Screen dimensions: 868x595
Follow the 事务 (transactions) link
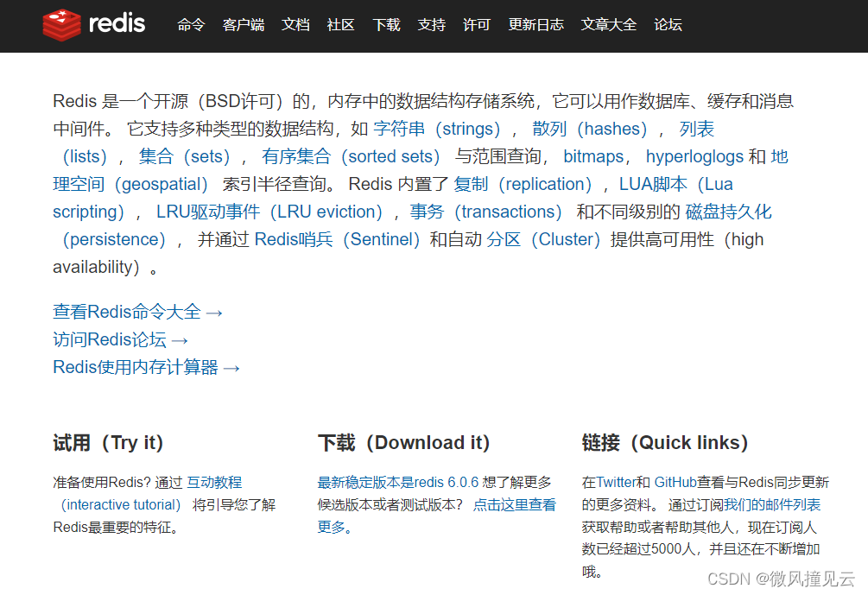point(486,212)
